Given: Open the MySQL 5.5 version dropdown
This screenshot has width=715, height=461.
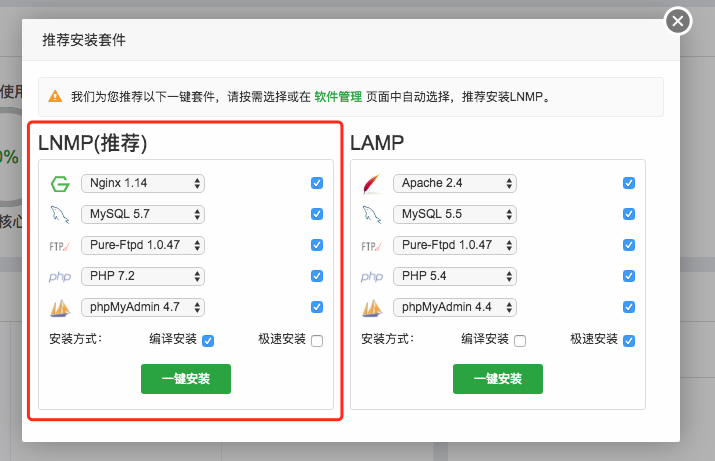Looking at the screenshot, I should click(455, 214).
